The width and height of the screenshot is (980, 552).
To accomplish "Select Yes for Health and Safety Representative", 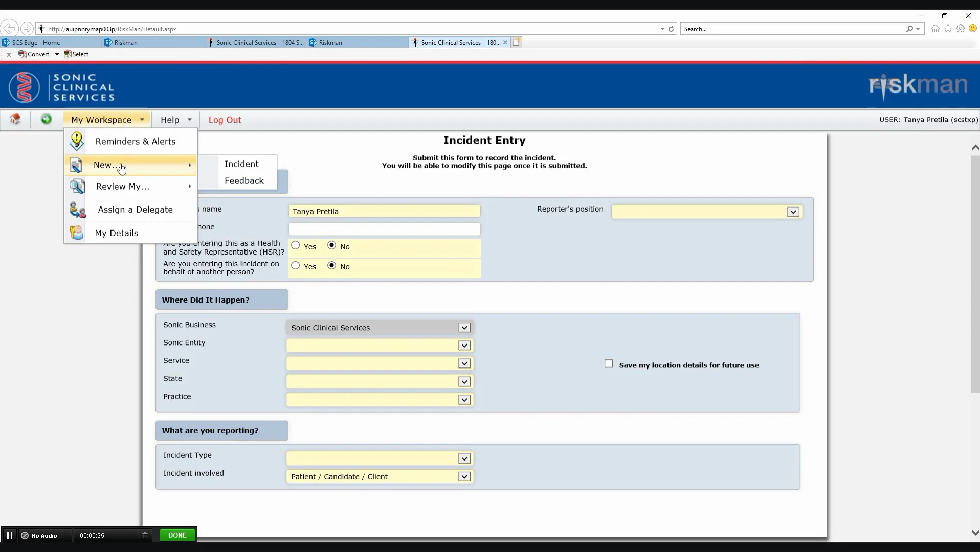I will tap(296, 245).
